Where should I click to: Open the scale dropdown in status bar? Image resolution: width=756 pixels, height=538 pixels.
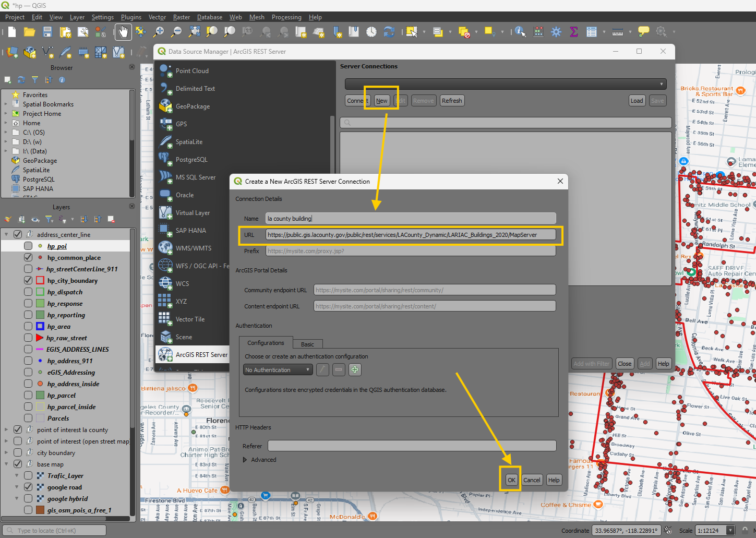[x=730, y=530]
